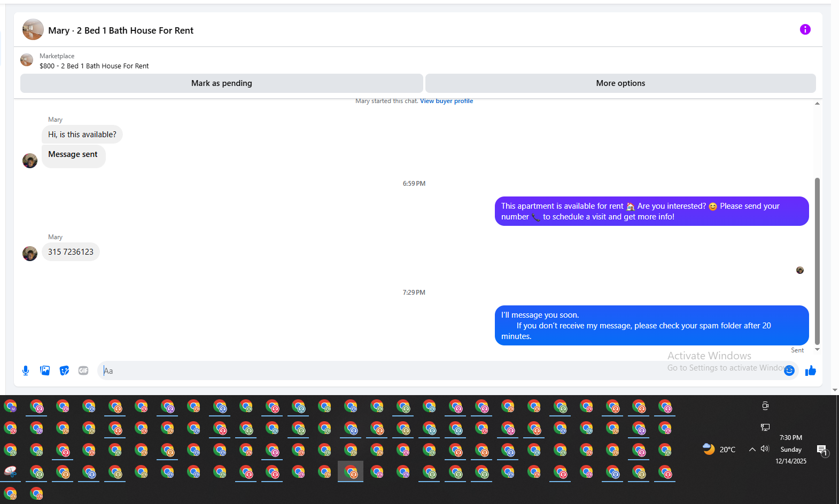
Task: Click the chat scrollbar down arrow
Action: [817, 350]
